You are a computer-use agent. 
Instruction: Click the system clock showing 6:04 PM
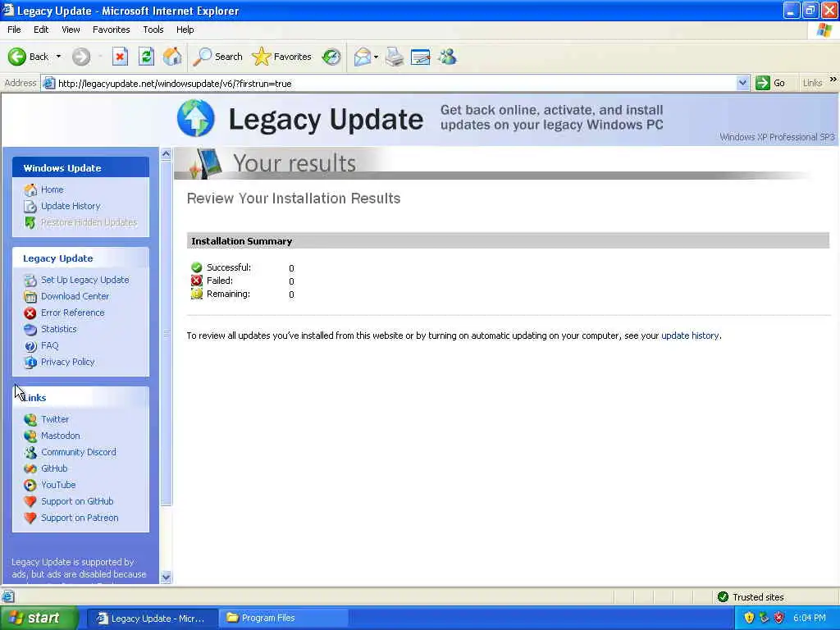(810, 619)
